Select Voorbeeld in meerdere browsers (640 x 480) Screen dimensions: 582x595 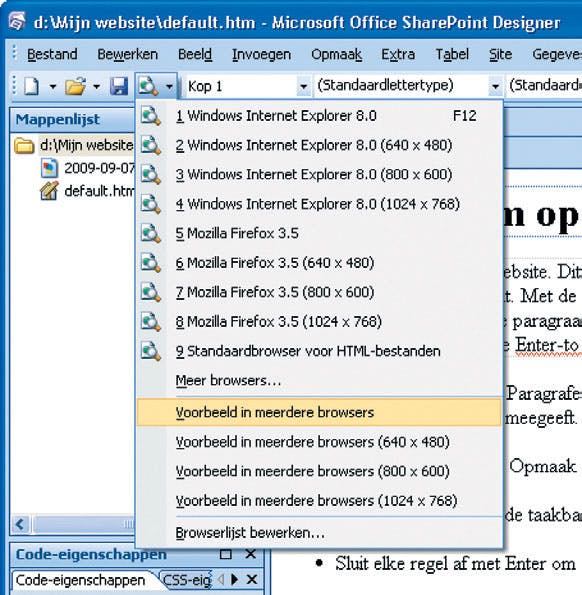pos(319,442)
